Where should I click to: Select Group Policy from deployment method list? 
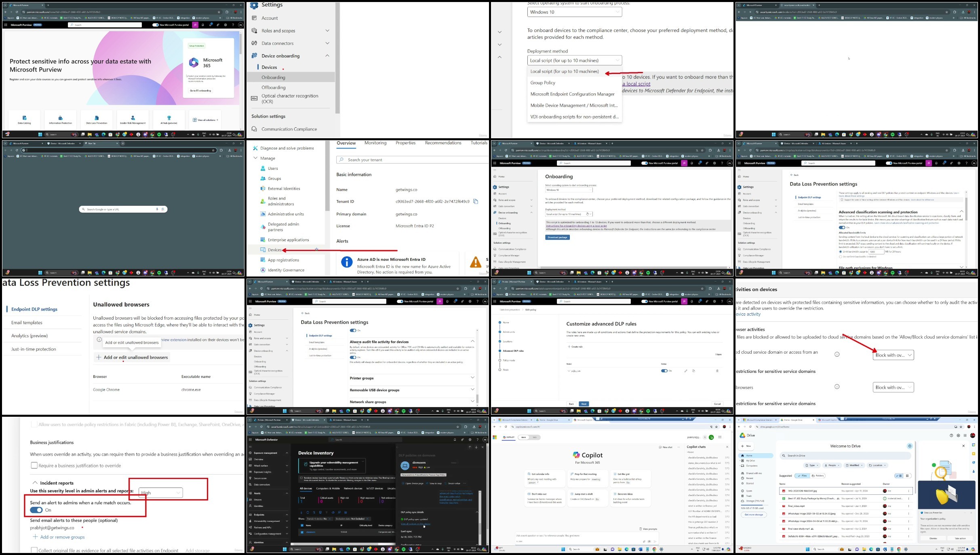[543, 83]
